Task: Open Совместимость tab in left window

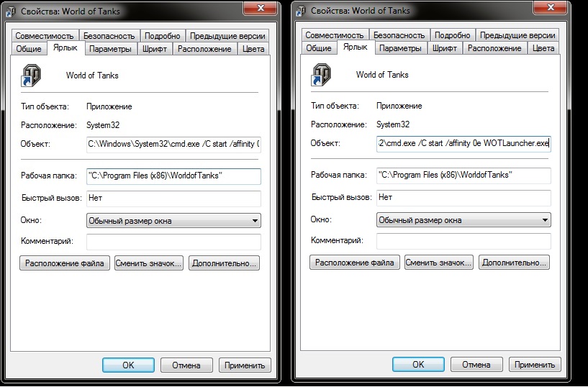Action: click(45, 36)
